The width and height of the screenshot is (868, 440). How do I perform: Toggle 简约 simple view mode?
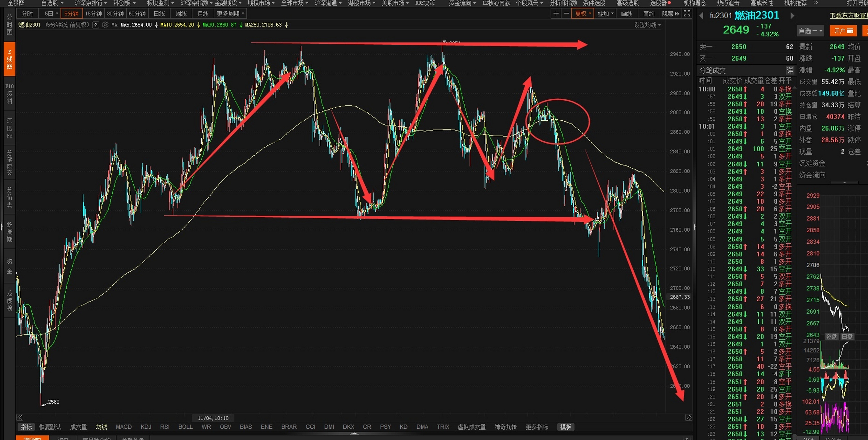point(648,14)
